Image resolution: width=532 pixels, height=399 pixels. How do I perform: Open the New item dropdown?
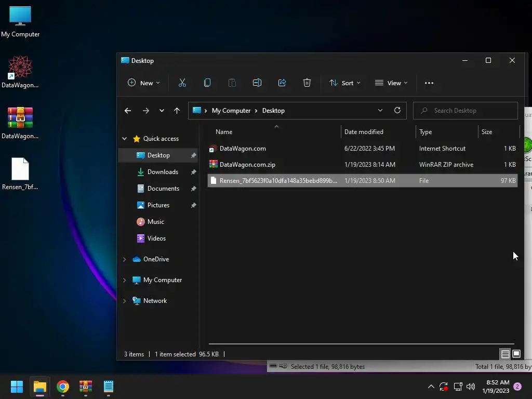click(144, 83)
